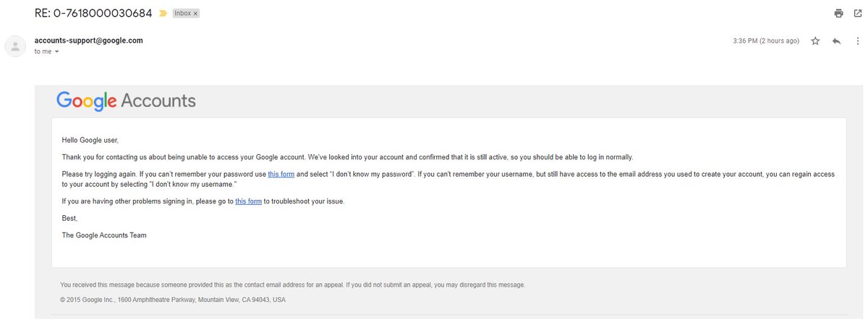This screenshot has height=328, width=868.
Task: Click the timestamp 3:36 PM (2 hours ago)
Action: [x=766, y=41]
